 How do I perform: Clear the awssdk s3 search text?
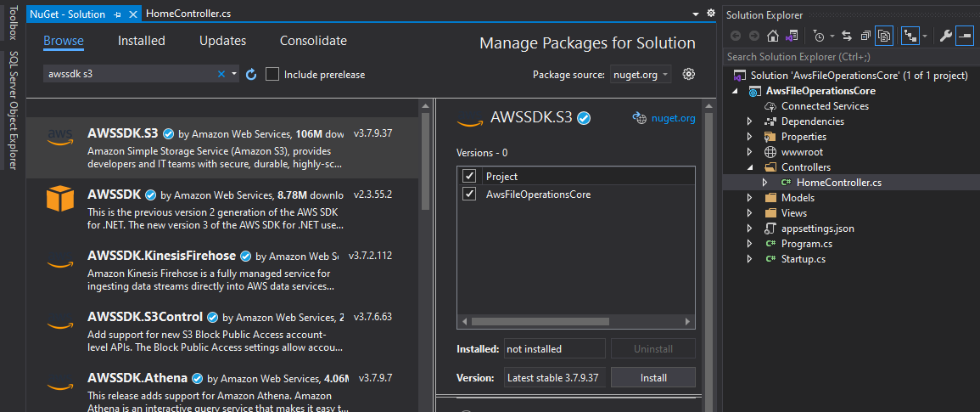(x=221, y=74)
